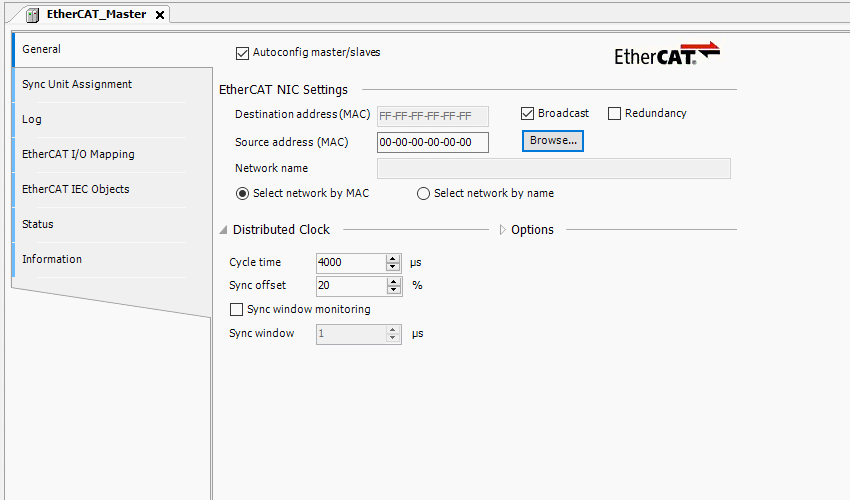850x500 pixels.
Task: Click the EtherCAT_Master device icon in tab
Action: (33, 15)
